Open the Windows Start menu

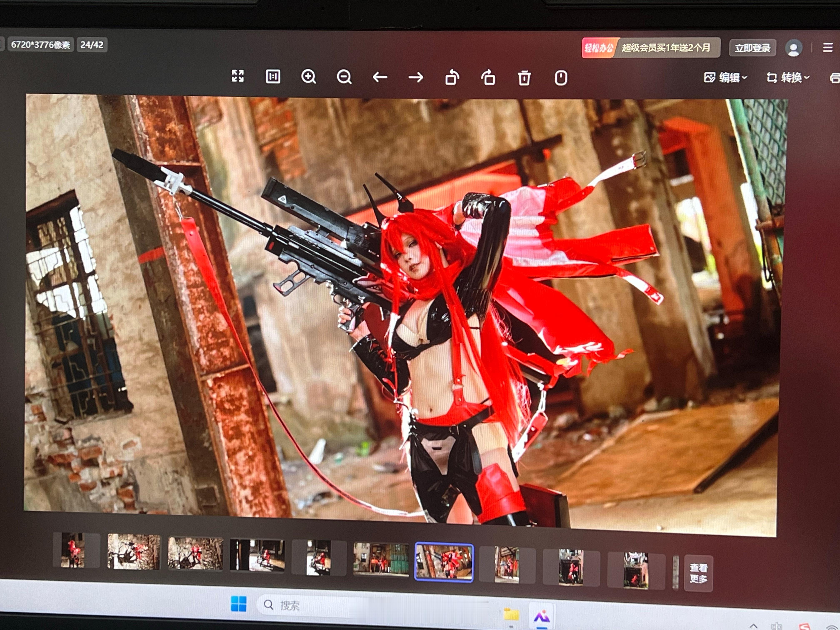point(239,603)
